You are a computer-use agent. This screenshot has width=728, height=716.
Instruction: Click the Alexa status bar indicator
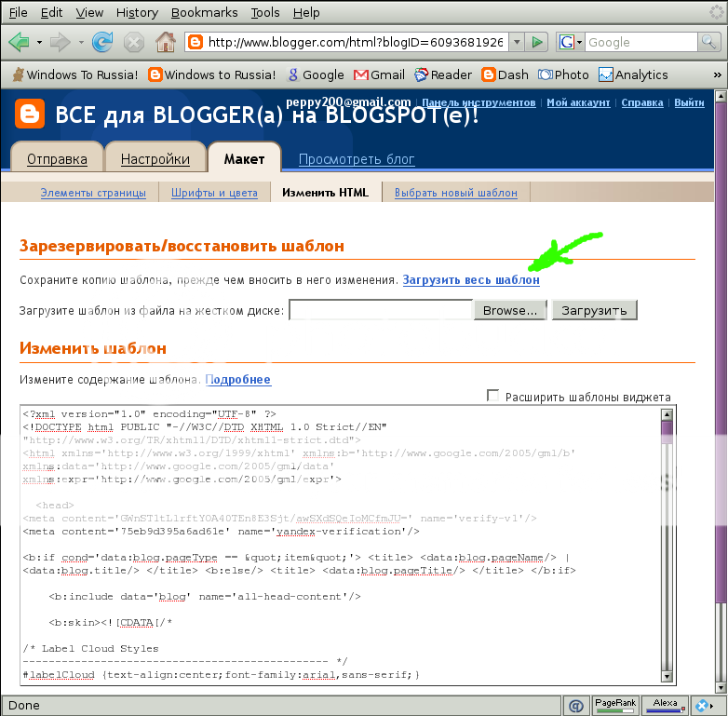[x=665, y=706]
